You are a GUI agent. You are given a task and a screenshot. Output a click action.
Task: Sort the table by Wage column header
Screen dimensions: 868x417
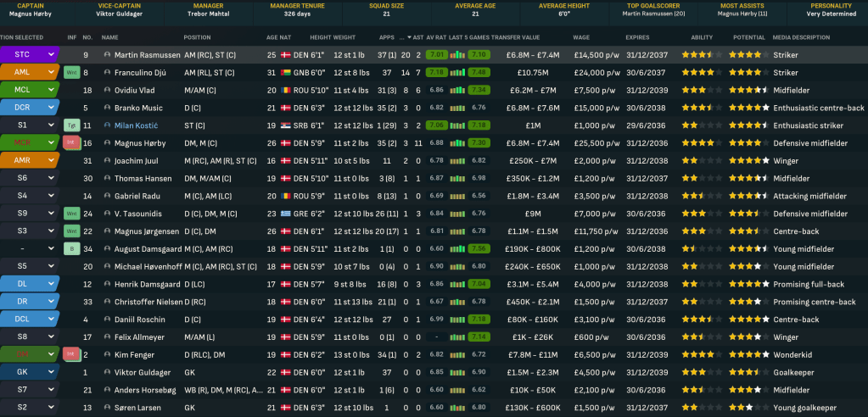tap(581, 38)
